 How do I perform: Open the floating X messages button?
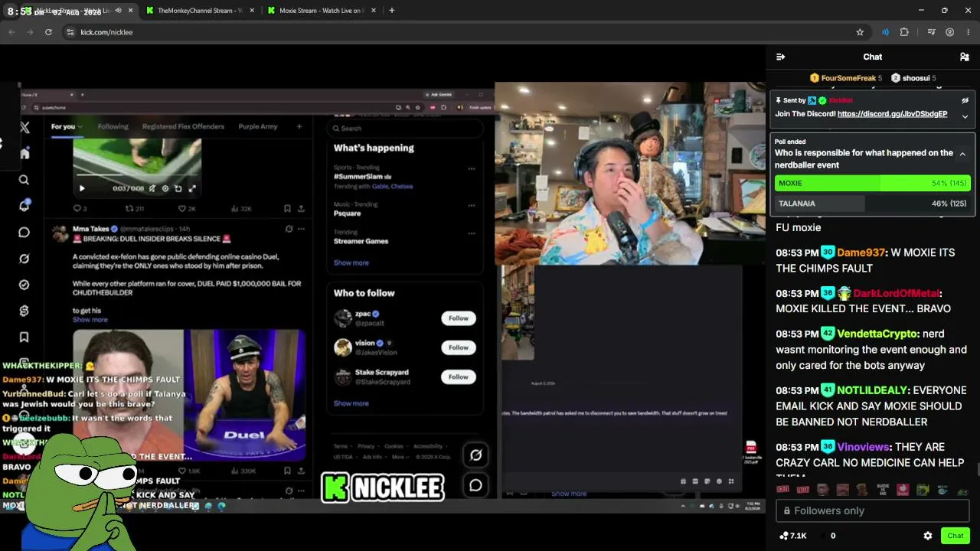[x=475, y=485]
